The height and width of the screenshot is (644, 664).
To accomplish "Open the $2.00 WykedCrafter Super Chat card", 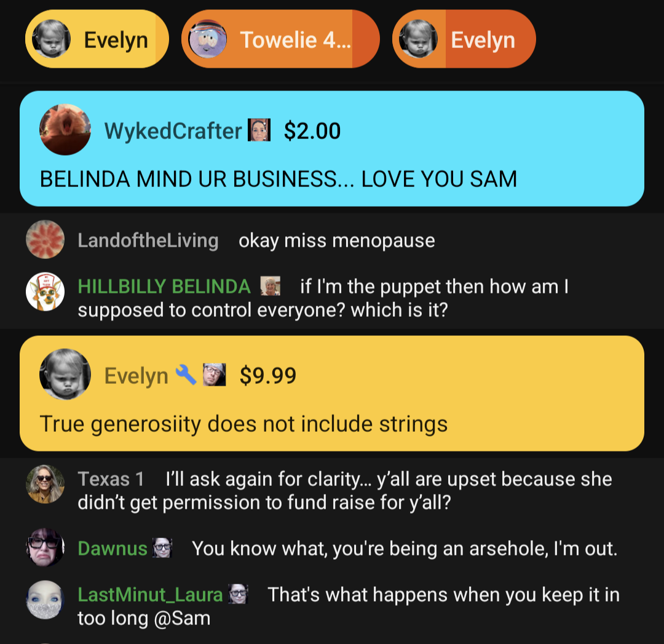I will [332, 149].
